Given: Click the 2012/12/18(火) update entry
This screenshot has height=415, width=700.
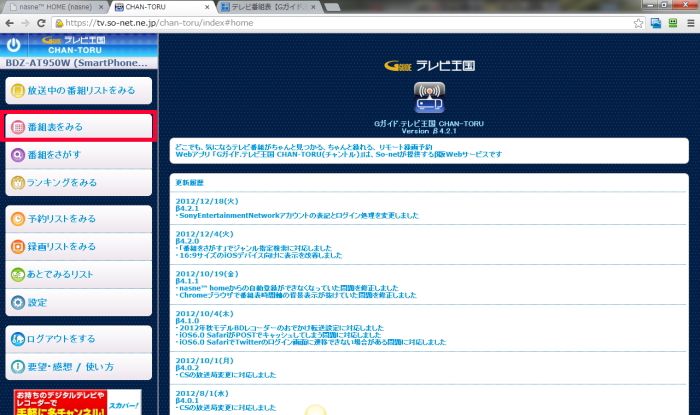Looking at the screenshot, I should tap(428, 208).
